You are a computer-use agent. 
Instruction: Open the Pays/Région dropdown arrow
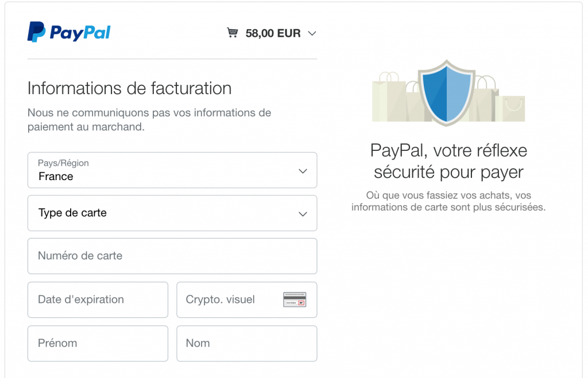(303, 171)
